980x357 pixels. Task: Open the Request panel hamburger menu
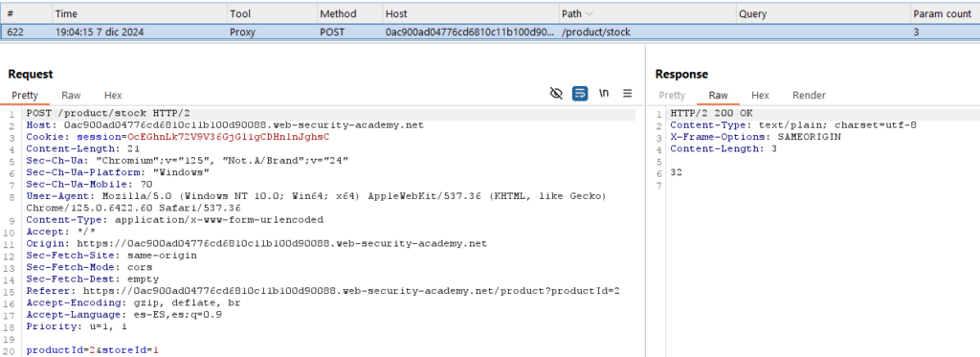click(628, 94)
